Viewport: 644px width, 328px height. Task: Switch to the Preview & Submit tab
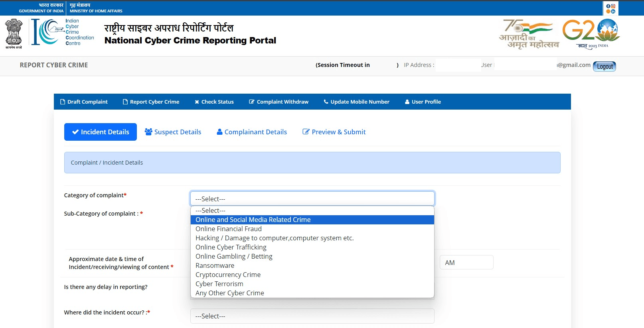tap(334, 132)
